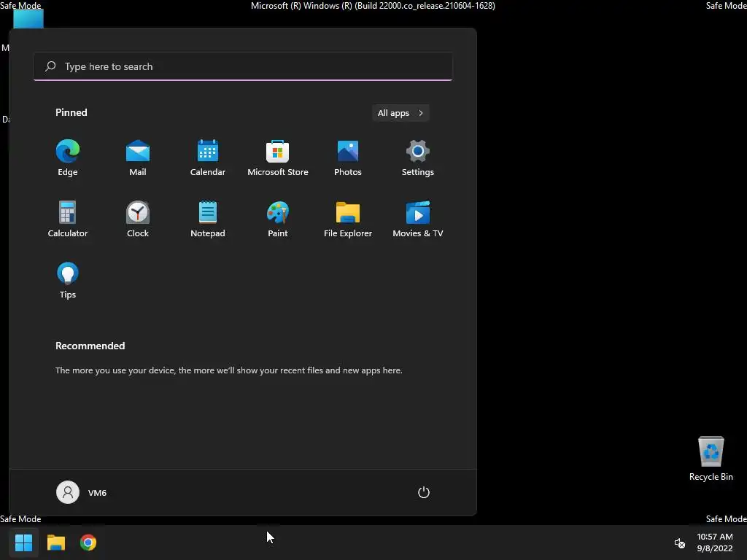The image size is (747, 560).
Task: Open Microsoft Store
Action: coord(278,158)
